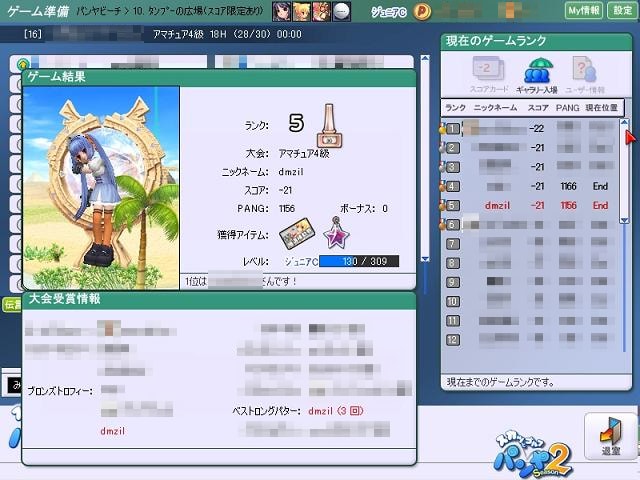The width and height of the screenshot is (640, 480).
Task: Click rank badge 2 in ranking list
Action: (451, 148)
